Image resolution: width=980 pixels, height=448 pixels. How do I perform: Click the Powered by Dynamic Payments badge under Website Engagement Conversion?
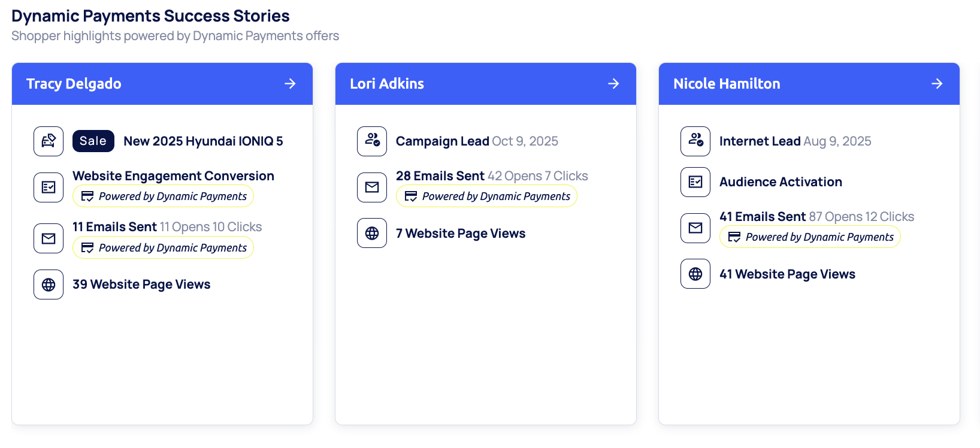pyautogui.click(x=163, y=196)
